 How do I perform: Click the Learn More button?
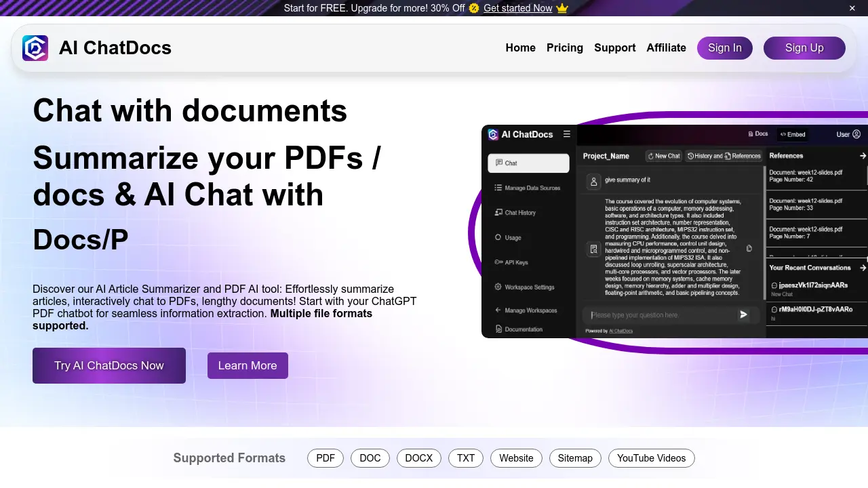pos(248,365)
